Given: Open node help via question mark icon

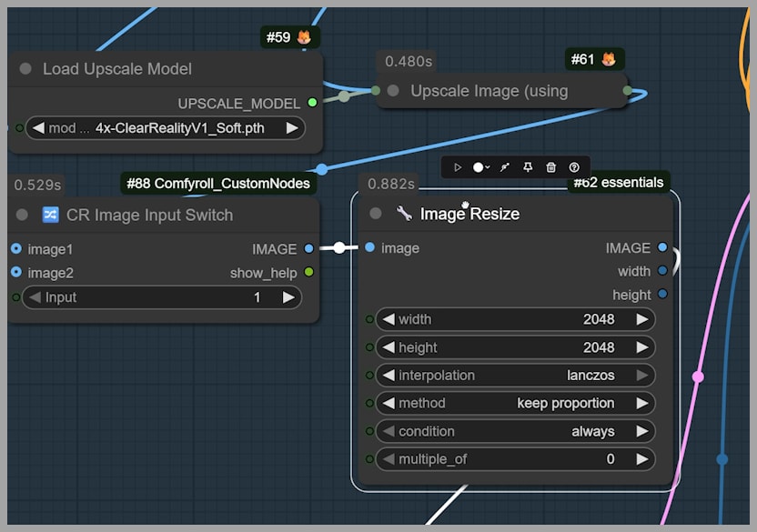Looking at the screenshot, I should [574, 167].
